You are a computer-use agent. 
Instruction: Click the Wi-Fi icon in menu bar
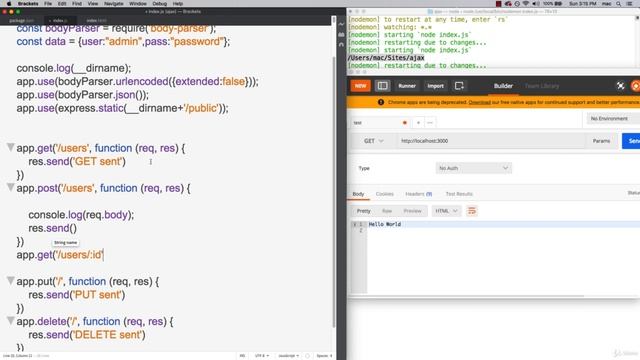[526, 4]
